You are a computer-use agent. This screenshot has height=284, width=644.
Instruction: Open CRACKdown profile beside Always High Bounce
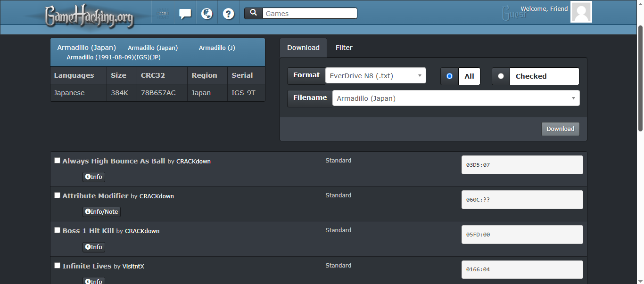coord(194,162)
